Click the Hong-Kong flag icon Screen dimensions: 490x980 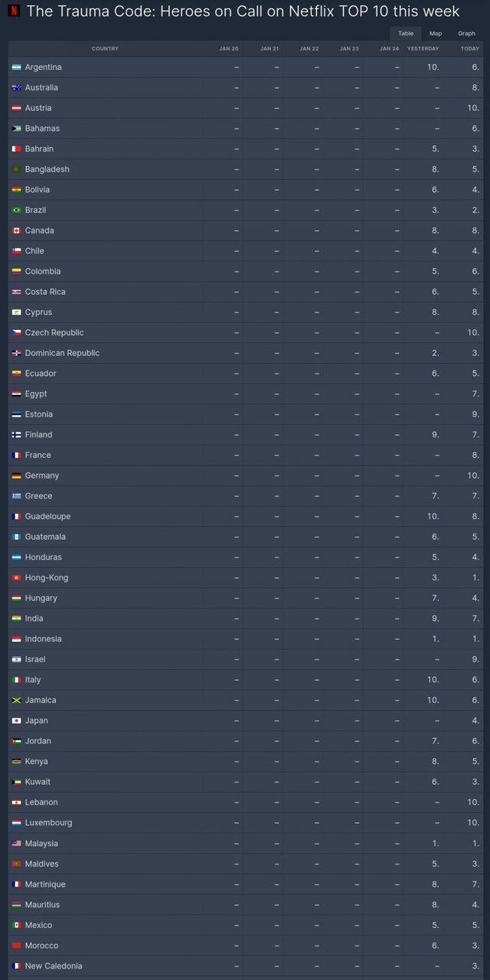click(17, 578)
